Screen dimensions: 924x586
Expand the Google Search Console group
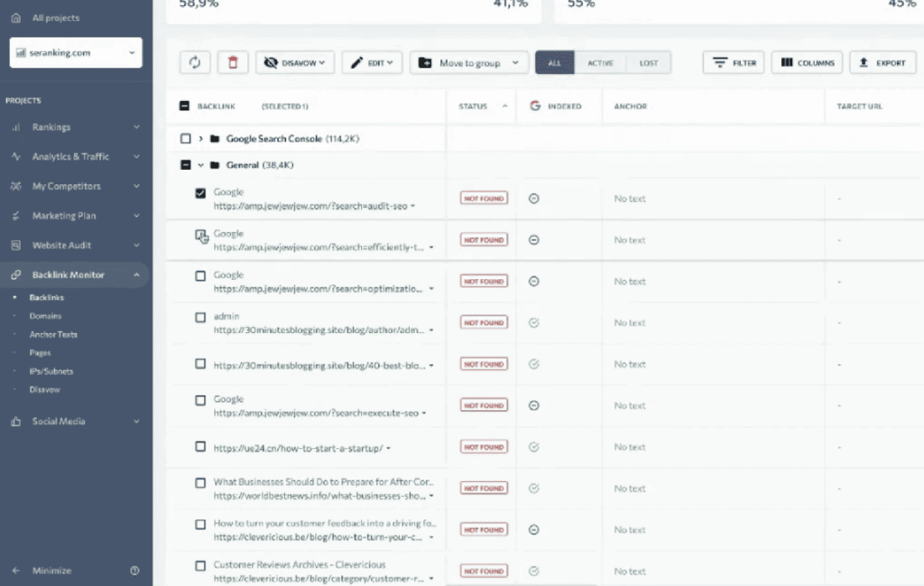point(201,138)
